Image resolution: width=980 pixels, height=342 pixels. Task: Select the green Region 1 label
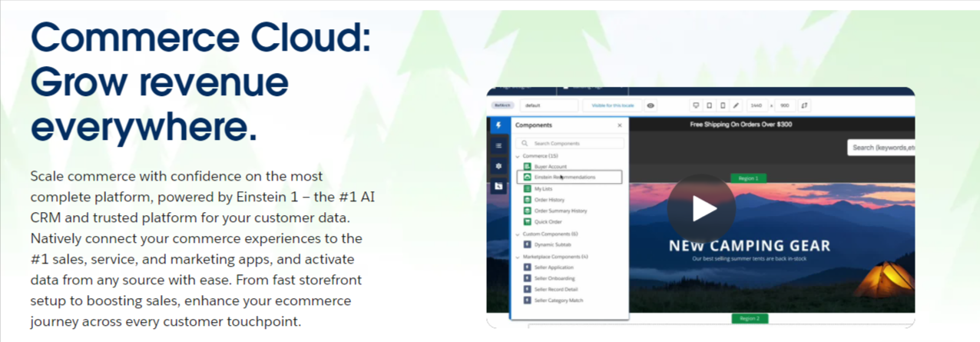748,178
